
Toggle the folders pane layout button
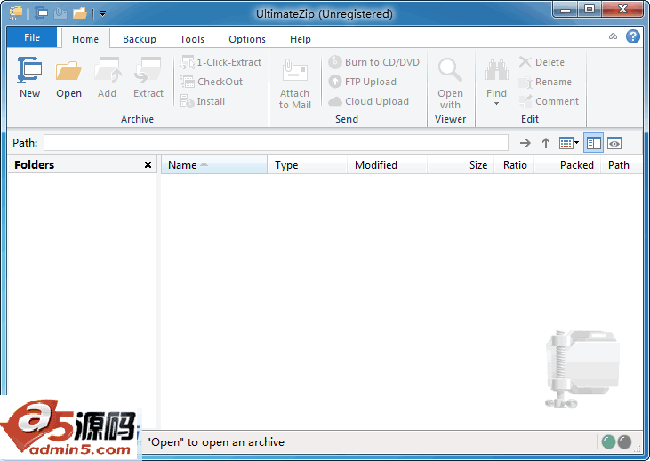[x=593, y=143]
